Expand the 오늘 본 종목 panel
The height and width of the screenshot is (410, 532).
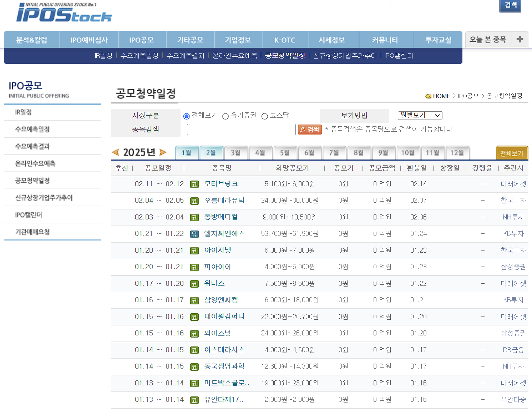[488, 40]
